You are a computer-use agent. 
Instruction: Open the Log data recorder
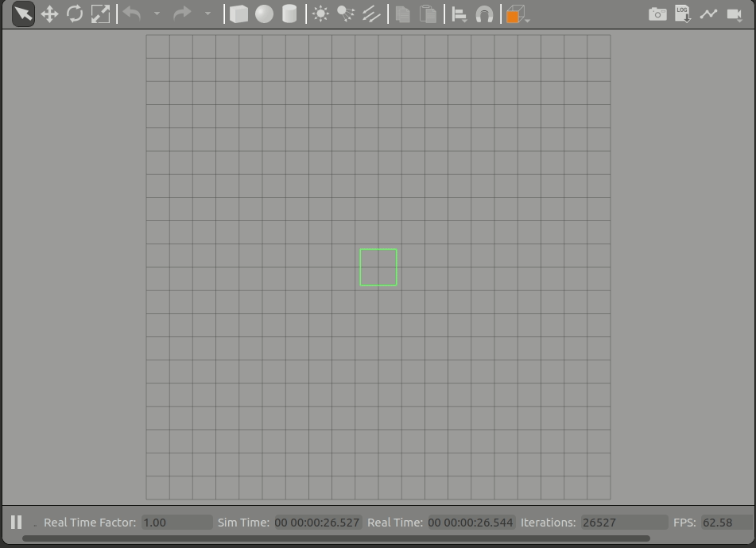click(x=683, y=14)
